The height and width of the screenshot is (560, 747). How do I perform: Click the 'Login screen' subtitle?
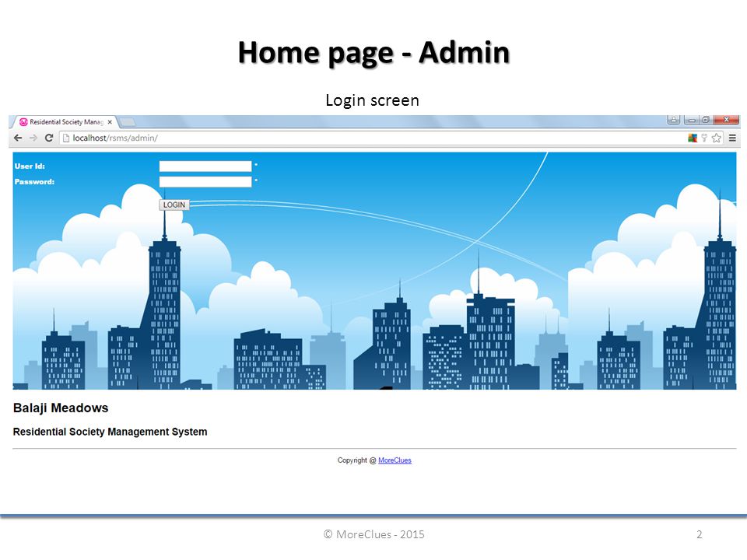tap(372, 100)
